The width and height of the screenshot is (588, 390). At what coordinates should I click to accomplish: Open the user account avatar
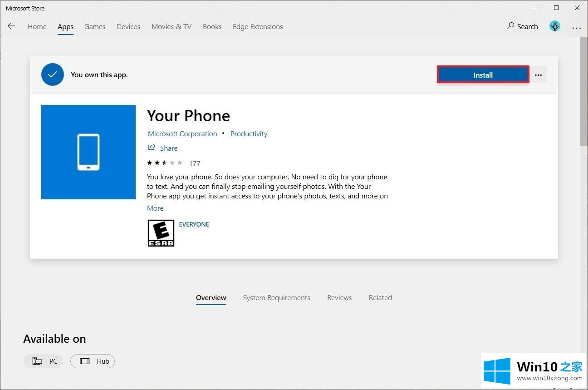point(554,26)
